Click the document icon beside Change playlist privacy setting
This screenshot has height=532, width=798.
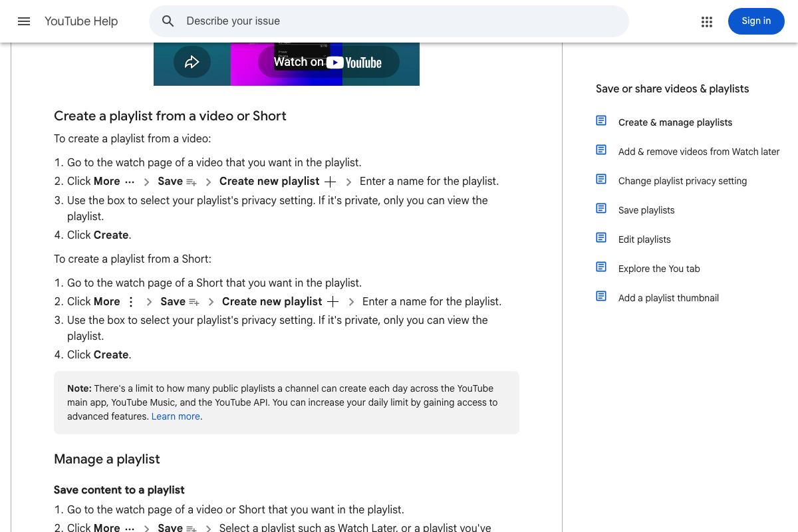(601, 179)
